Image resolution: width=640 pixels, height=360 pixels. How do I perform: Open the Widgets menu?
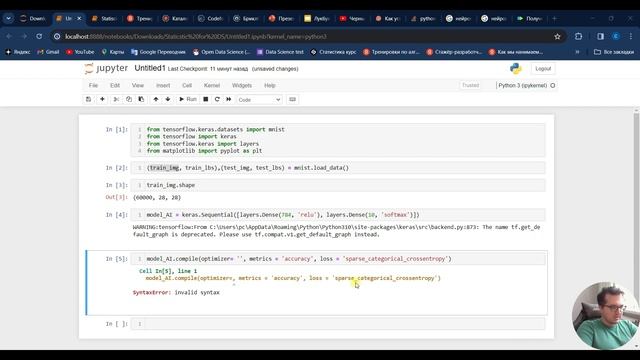pos(242,85)
